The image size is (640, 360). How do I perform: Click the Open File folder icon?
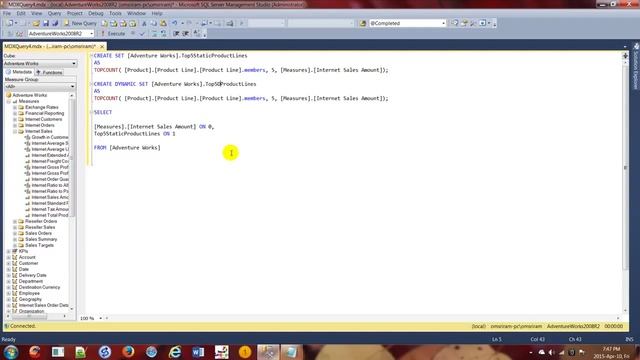[36, 23]
